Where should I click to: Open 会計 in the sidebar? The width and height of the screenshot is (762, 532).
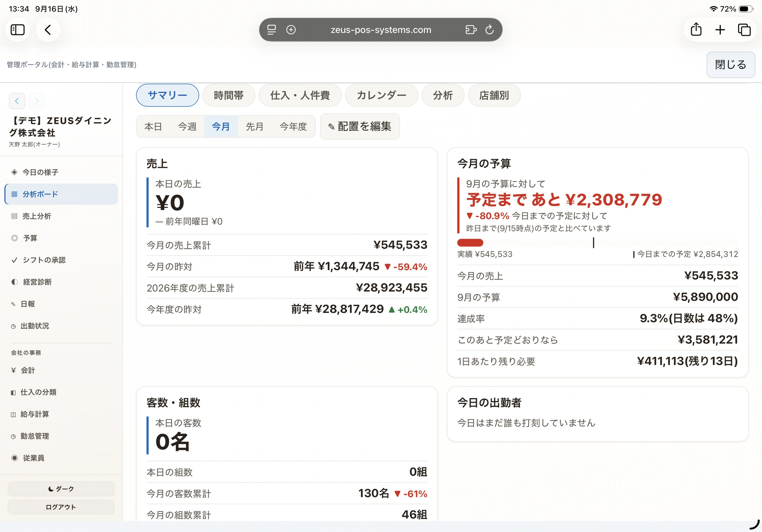[61, 370]
